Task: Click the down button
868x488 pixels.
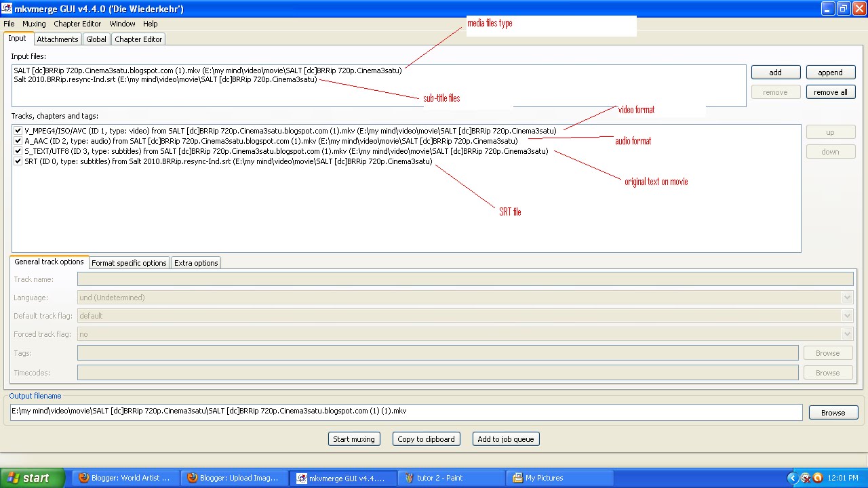Action: tap(831, 152)
